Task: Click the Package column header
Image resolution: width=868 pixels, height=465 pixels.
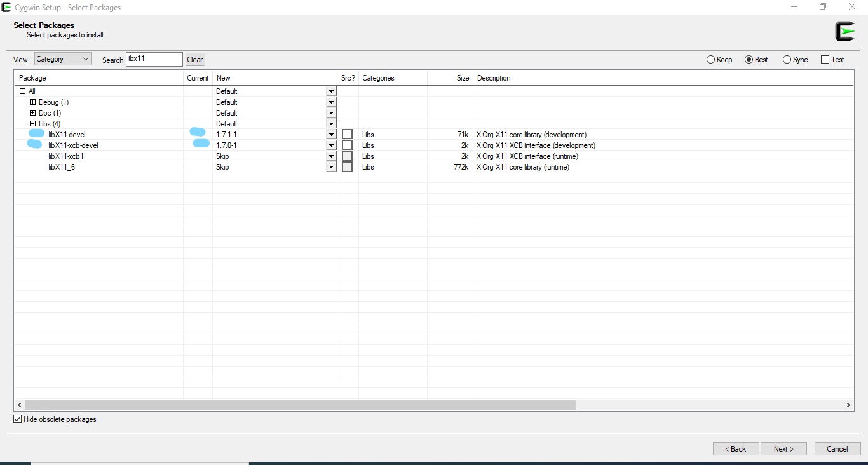Action: [x=99, y=78]
